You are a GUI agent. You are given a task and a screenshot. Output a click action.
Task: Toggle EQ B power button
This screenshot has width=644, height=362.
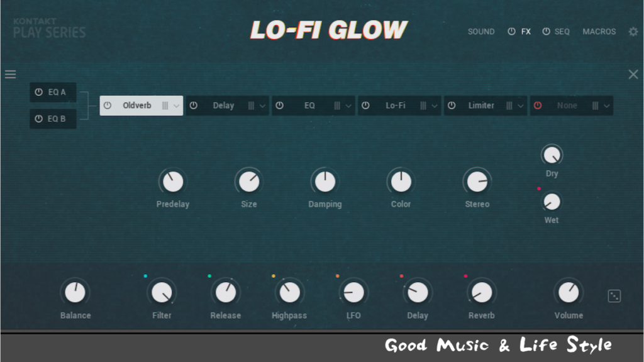point(38,119)
